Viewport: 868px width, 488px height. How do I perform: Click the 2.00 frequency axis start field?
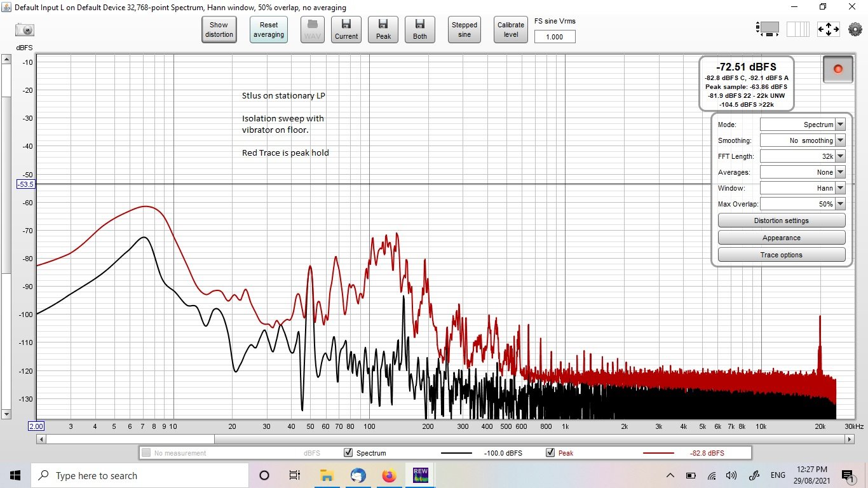tap(36, 426)
